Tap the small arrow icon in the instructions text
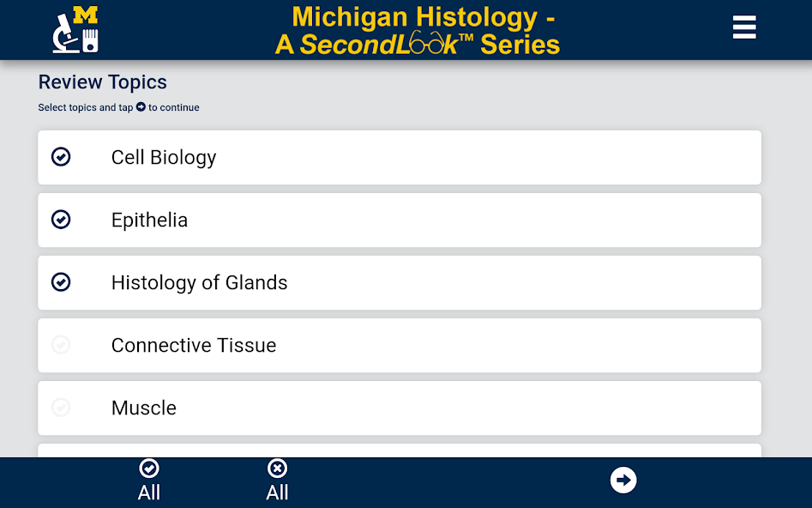 point(142,107)
